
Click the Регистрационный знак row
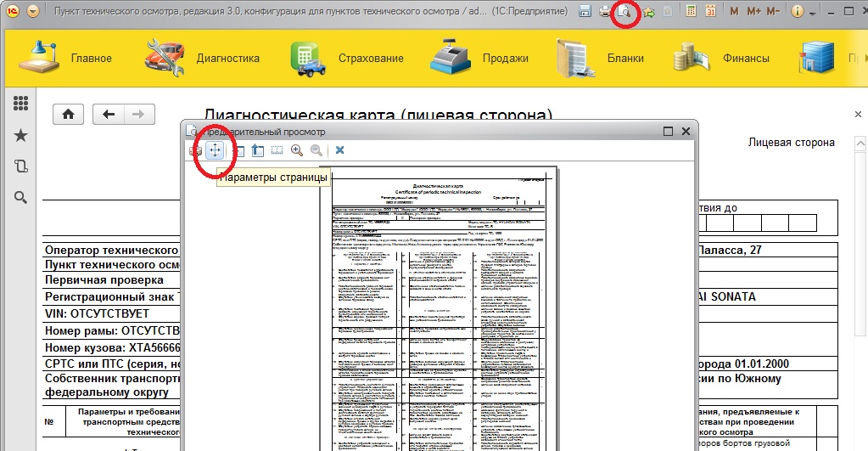[110, 297]
